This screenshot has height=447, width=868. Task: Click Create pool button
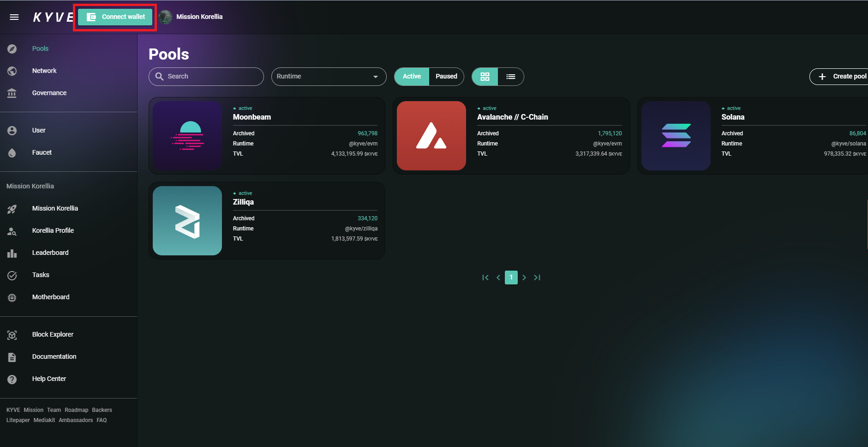[839, 77]
